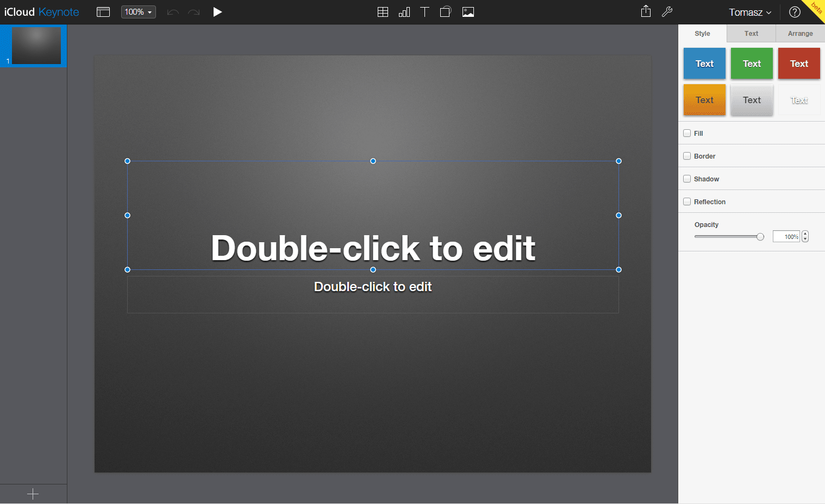Insert an image from the toolbar
The width and height of the screenshot is (825, 504).
(468, 12)
